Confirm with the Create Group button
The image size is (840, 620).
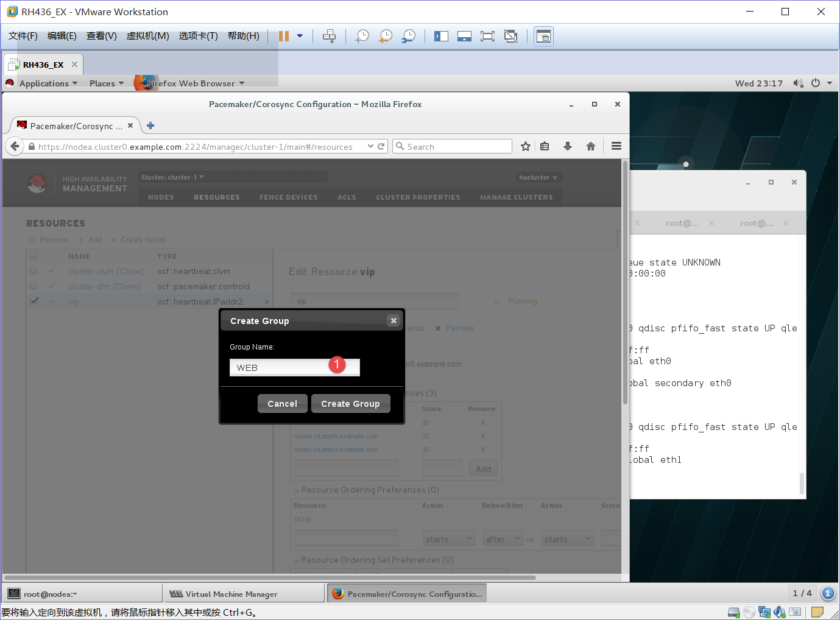tap(350, 403)
